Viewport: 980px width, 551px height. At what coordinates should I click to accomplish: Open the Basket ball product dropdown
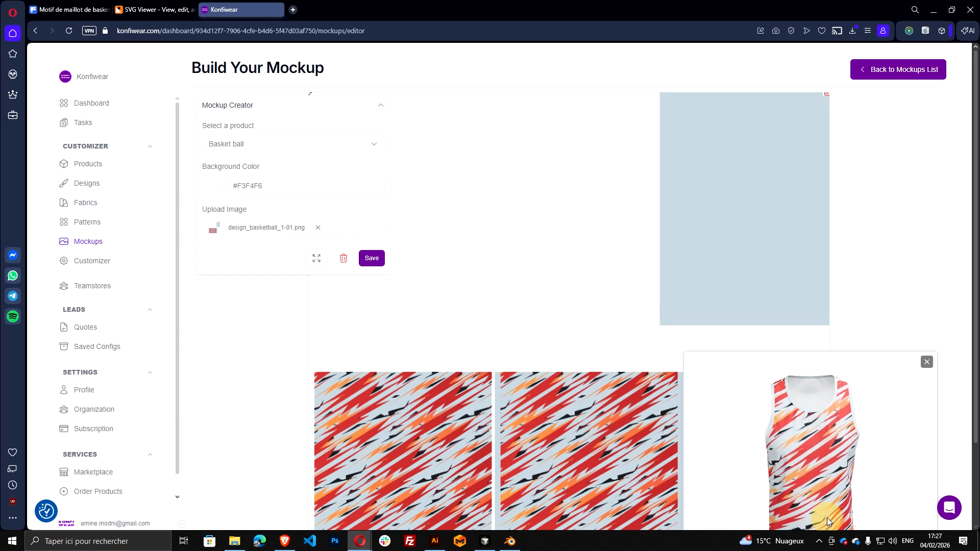pyautogui.click(x=292, y=144)
